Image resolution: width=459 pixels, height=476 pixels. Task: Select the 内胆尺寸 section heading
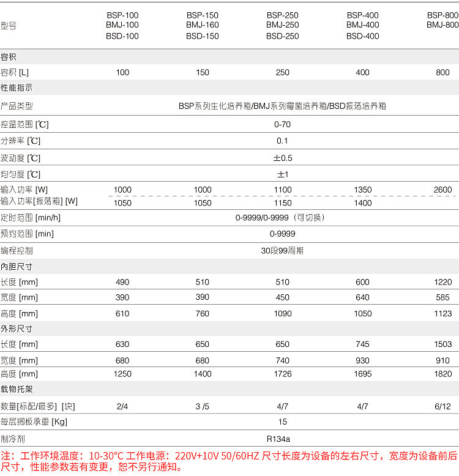click(x=17, y=267)
